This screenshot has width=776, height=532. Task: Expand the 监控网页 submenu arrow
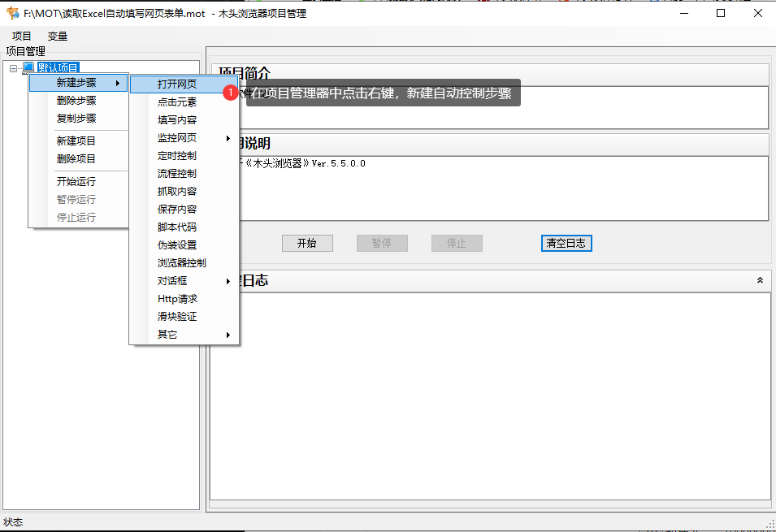(228, 136)
